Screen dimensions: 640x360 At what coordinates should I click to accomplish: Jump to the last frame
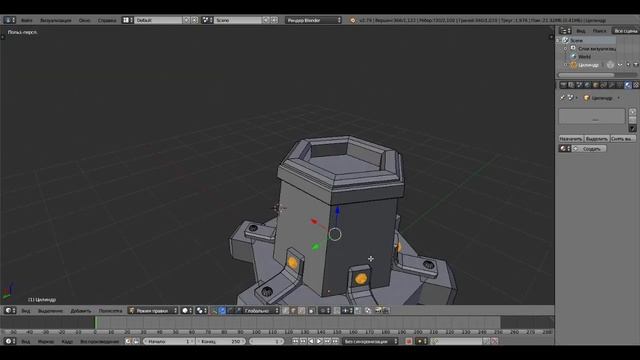tap(335, 341)
